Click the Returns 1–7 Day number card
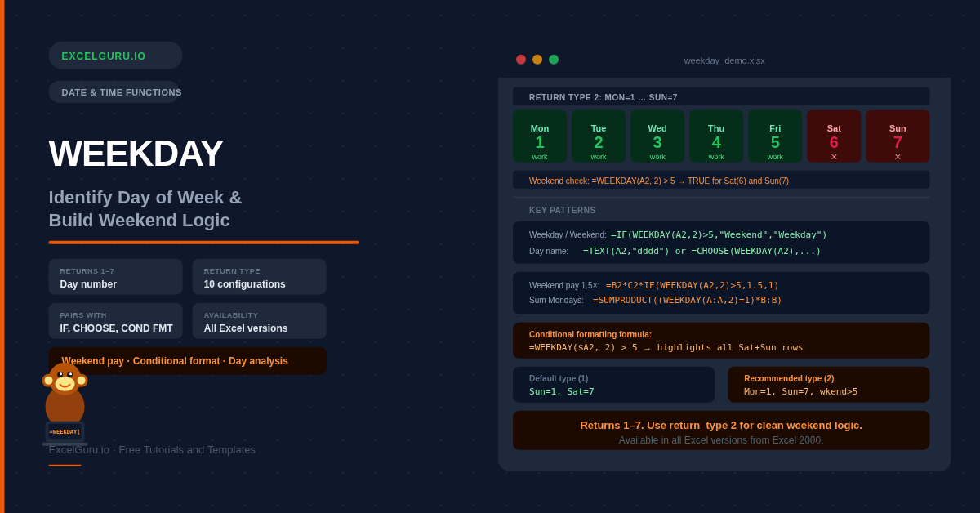980x513 pixels. click(x=115, y=277)
